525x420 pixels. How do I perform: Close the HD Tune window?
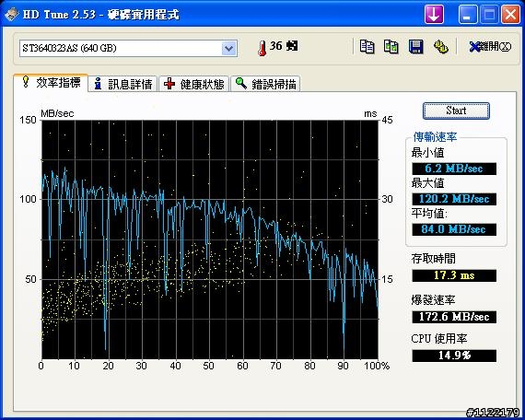[511, 15]
